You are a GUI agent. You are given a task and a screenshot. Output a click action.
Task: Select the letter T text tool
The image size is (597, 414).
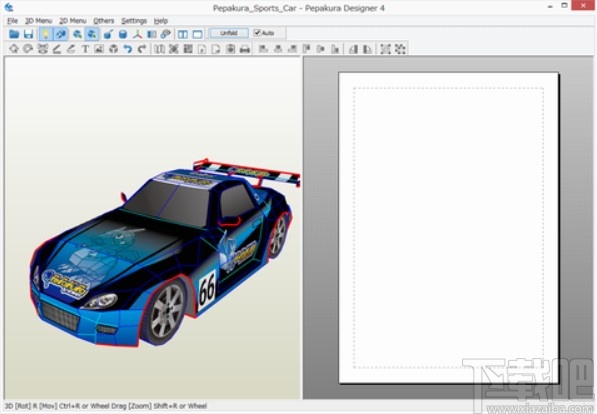click(85, 49)
